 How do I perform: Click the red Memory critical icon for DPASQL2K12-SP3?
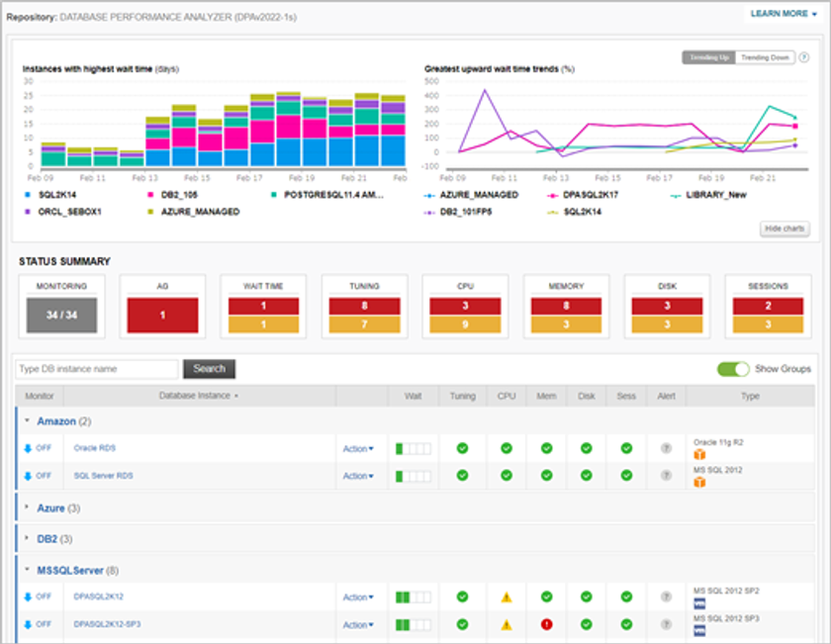546,624
